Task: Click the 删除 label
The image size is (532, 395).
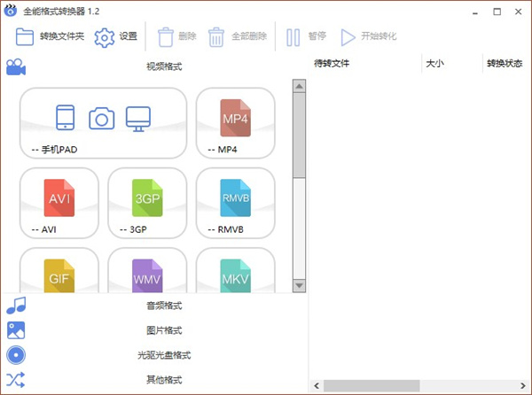Action: click(x=187, y=36)
